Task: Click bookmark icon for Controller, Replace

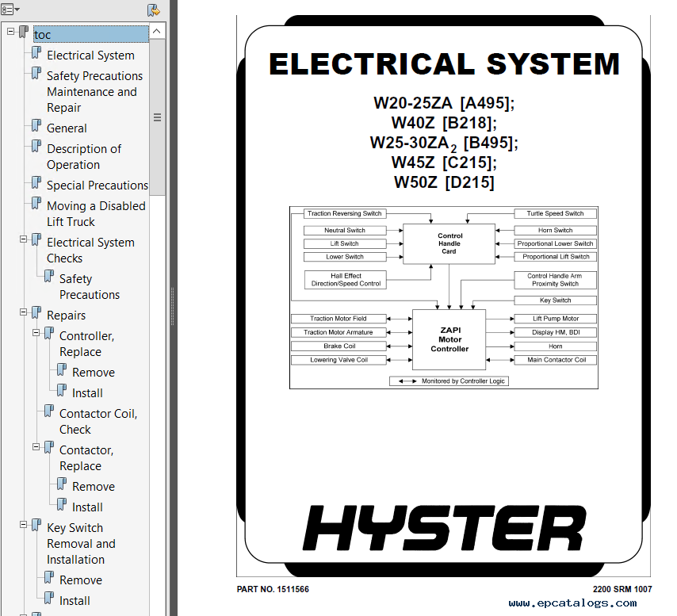Action: [49, 334]
